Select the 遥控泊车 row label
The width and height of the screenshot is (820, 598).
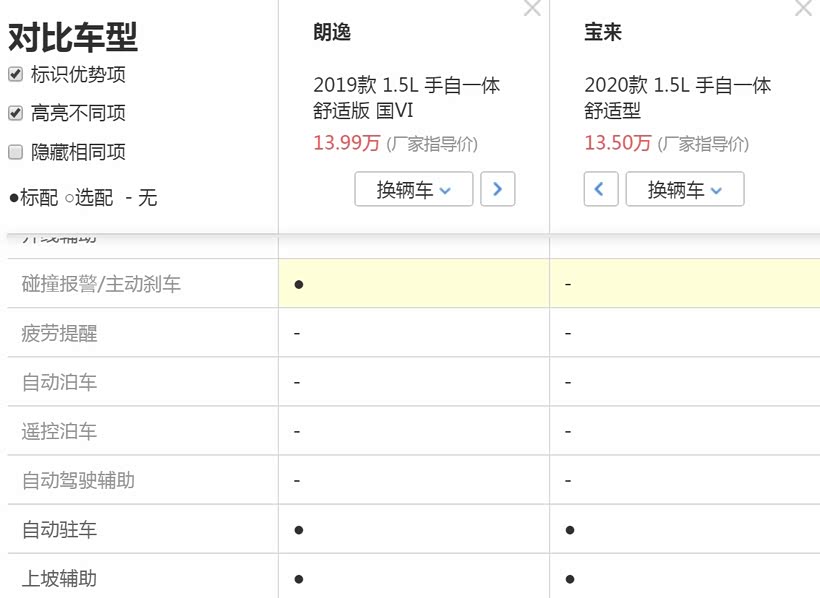pos(60,431)
